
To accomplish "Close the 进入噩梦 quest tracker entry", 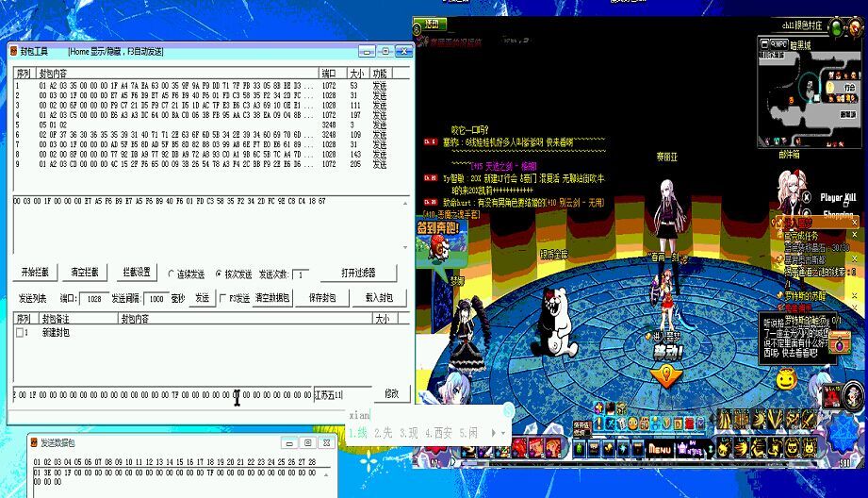I will point(854,223).
